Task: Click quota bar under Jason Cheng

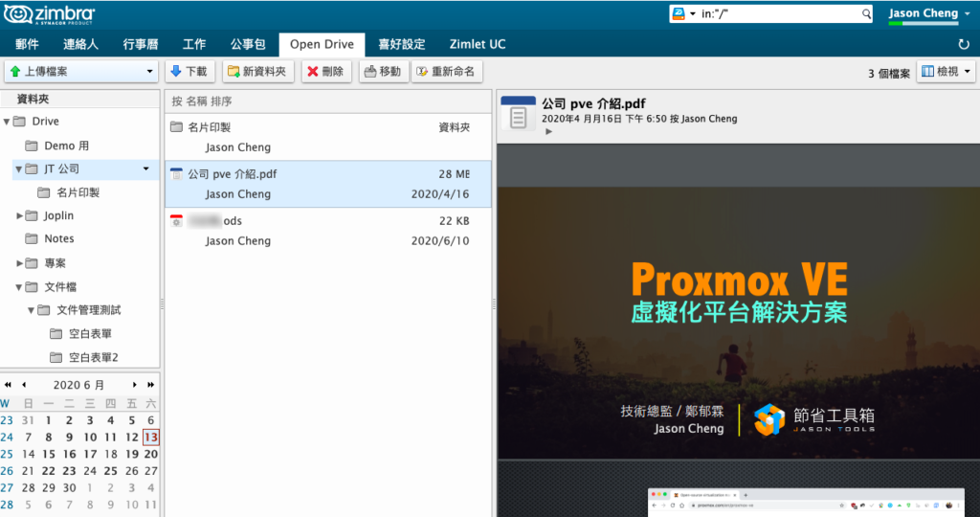Action: pos(924,24)
